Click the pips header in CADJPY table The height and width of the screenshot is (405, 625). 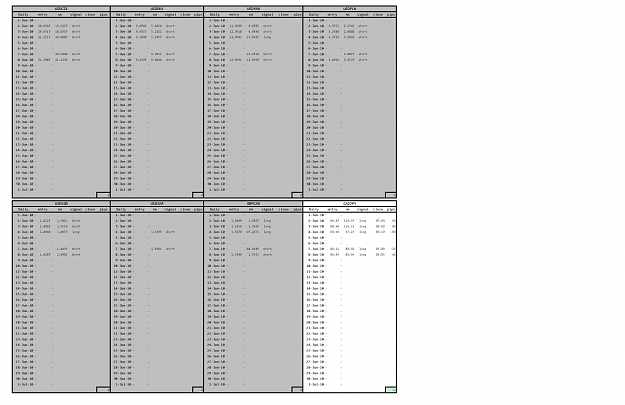391,210
